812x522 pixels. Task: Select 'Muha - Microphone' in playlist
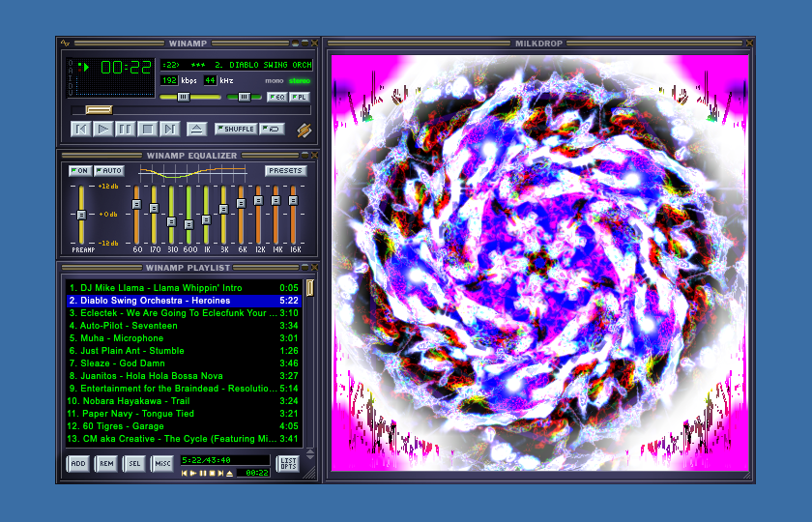tap(184, 338)
